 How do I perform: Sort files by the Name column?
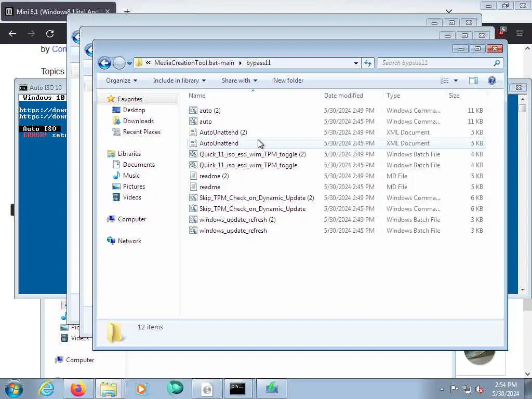(x=253, y=96)
